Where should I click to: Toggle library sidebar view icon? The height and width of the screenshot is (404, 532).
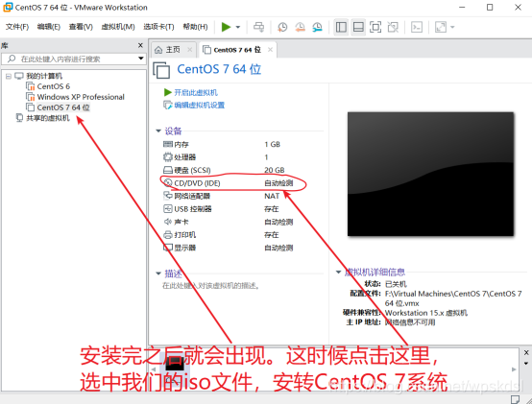point(341,27)
